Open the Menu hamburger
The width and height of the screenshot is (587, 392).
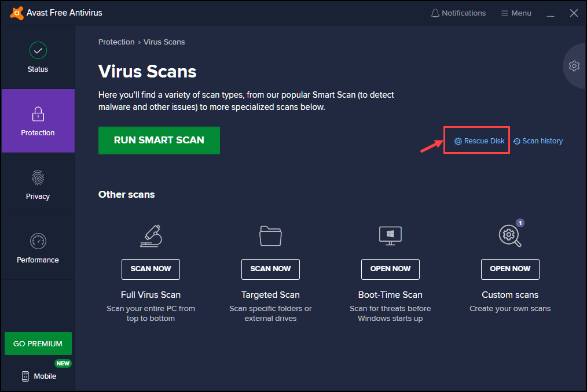click(x=515, y=13)
